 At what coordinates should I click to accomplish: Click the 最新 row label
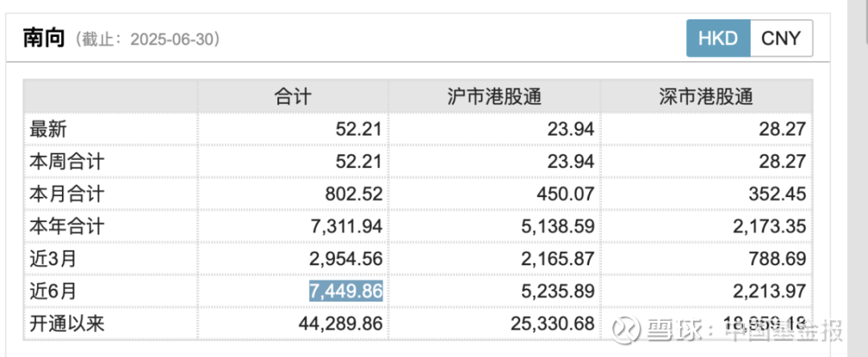pos(49,130)
